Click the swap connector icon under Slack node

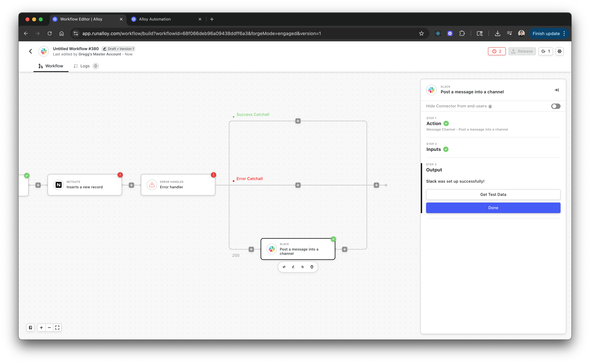pyautogui.click(x=284, y=267)
